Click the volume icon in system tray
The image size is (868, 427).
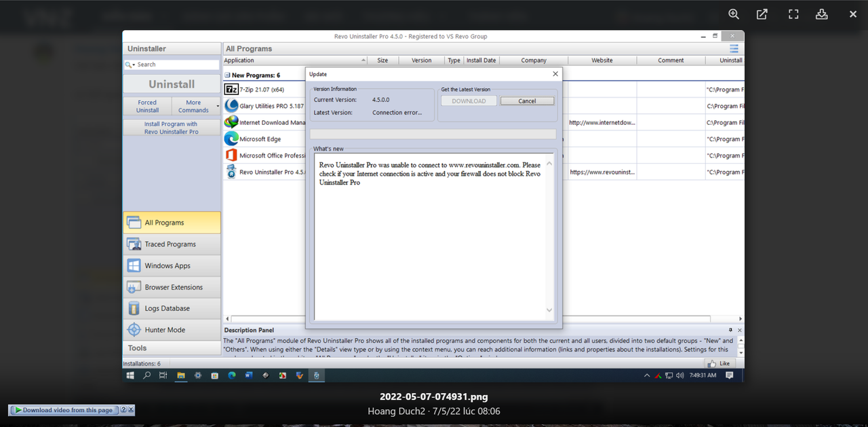(x=680, y=375)
